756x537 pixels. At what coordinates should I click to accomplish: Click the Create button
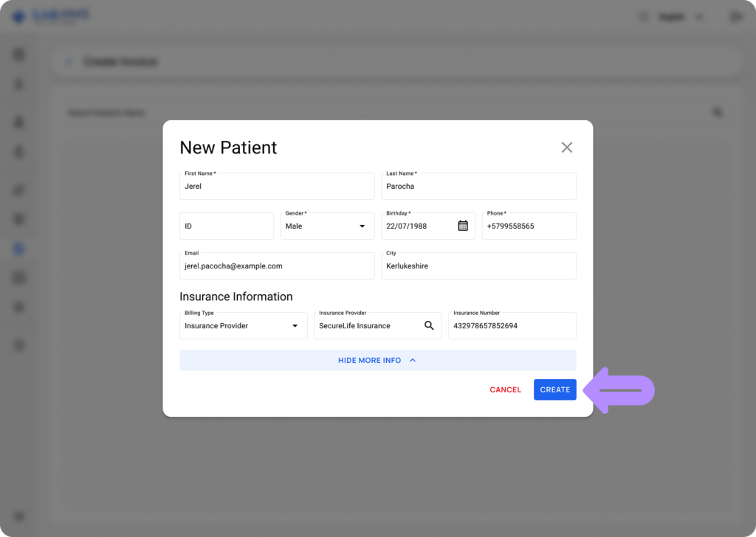[555, 389]
